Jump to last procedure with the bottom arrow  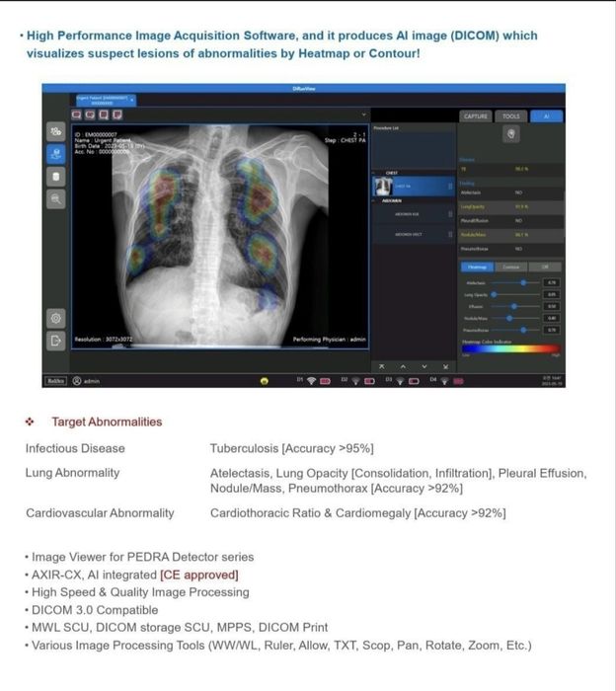click(x=446, y=366)
